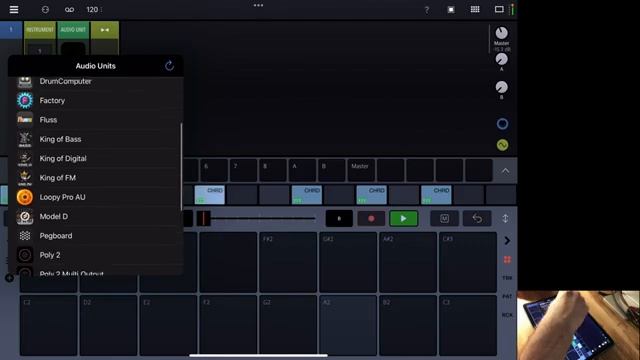This screenshot has height=360, width=640.
Task: Click the screen layout rectangle icon
Action: pos(499,9)
